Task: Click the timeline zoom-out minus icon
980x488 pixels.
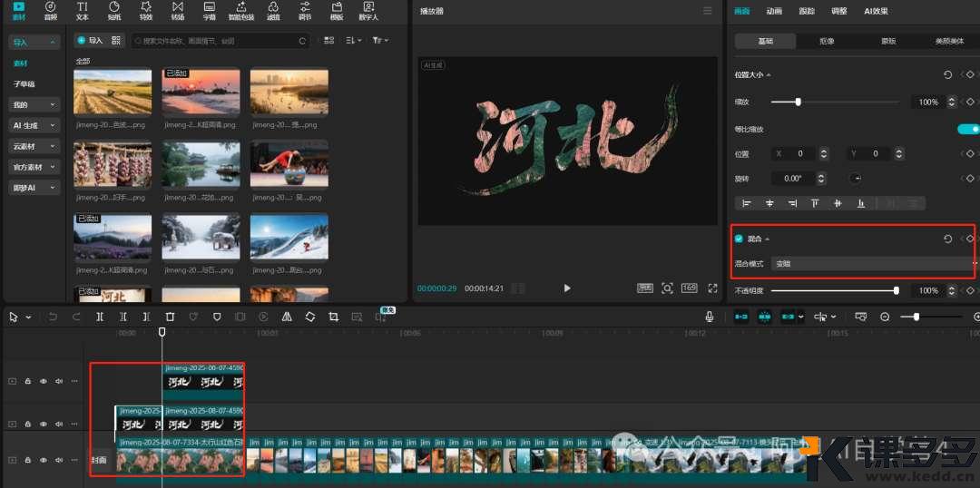Action: click(x=885, y=317)
